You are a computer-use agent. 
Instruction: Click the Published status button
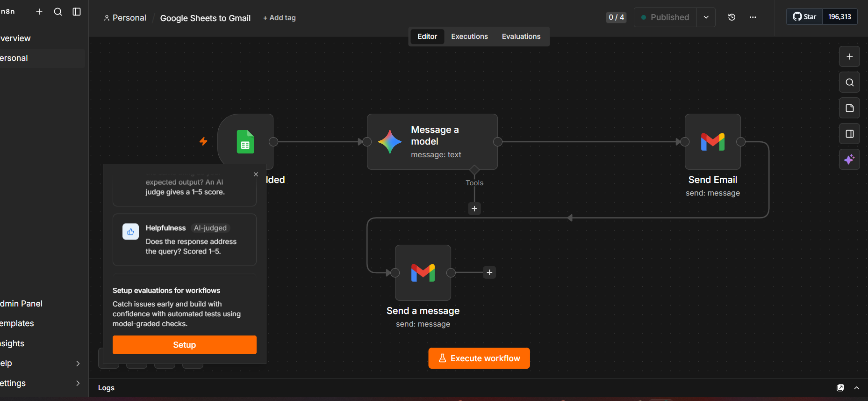point(665,17)
